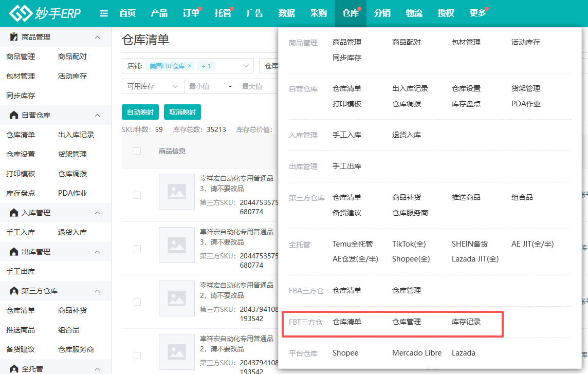
Task: Open the 授权 top menu
Action: pyautogui.click(x=446, y=13)
